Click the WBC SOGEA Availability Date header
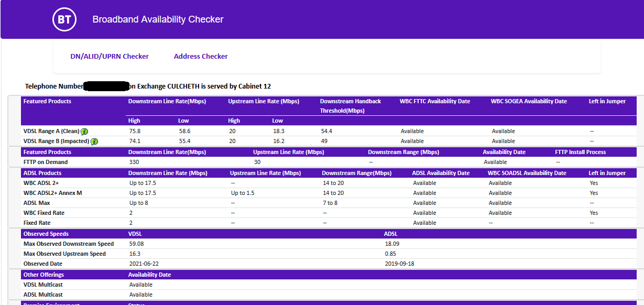644x305 pixels. [x=529, y=101]
